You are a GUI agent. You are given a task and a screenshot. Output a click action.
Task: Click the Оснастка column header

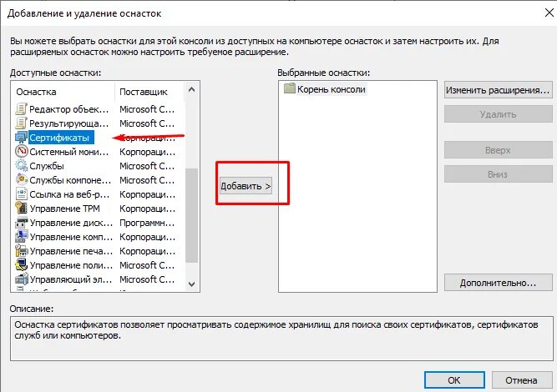[x=63, y=92]
